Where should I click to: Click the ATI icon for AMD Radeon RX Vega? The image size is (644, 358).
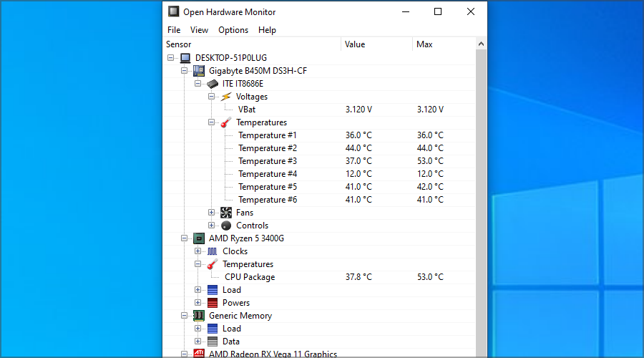[x=199, y=354]
